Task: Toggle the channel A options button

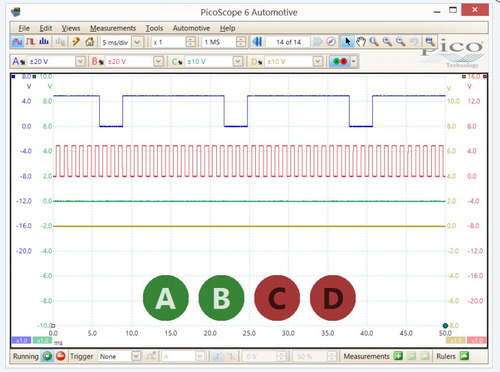Action: click(x=19, y=62)
